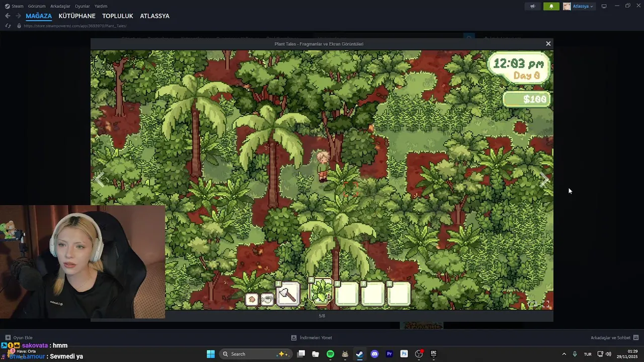The image size is (644, 362).
Task: Switch to Steam in the taskbar
Action: (359, 354)
